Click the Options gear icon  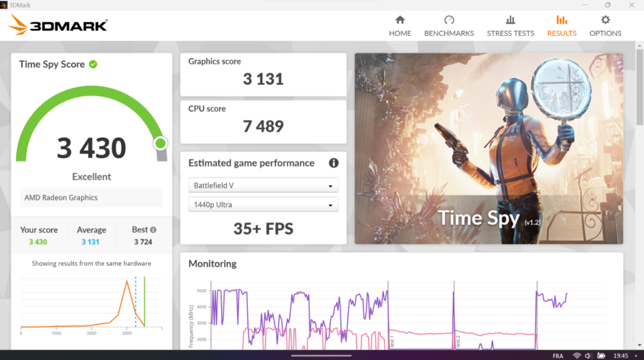pos(606,19)
